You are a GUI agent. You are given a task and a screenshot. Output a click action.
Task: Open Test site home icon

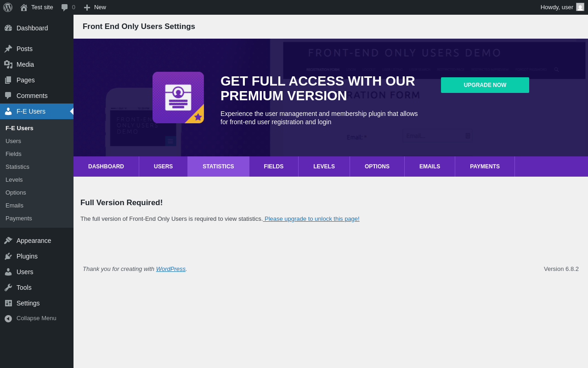tap(24, 7)
